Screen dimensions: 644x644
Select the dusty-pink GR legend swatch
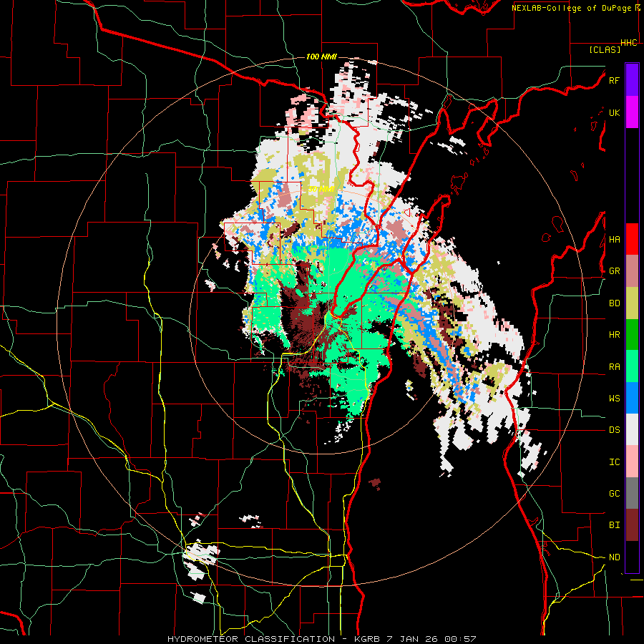[x=632, y=271]
